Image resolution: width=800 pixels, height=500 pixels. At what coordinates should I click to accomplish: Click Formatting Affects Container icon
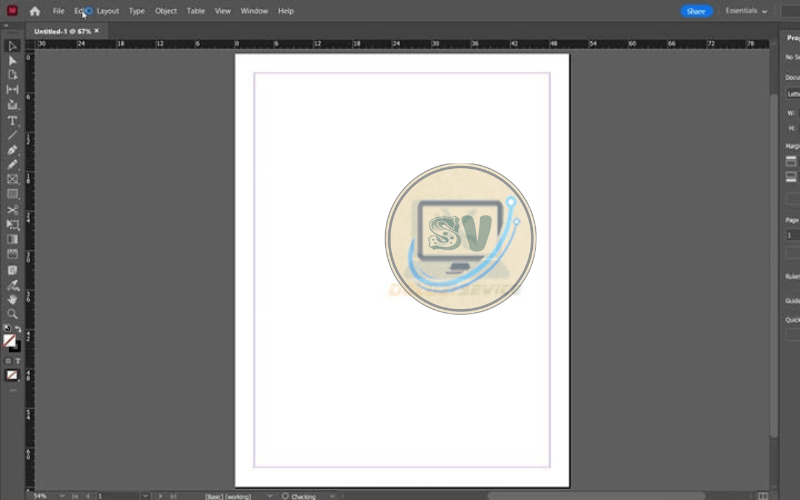point(8,361)
